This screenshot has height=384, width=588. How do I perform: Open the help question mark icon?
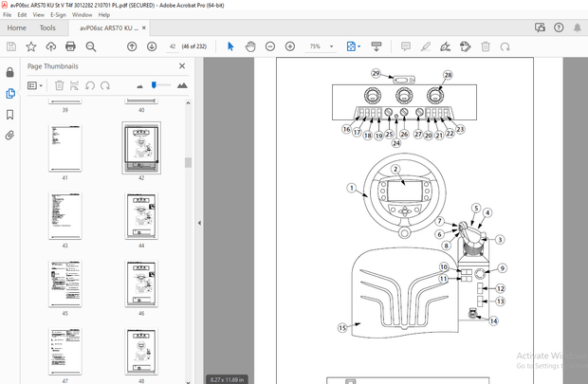point(559,27)
